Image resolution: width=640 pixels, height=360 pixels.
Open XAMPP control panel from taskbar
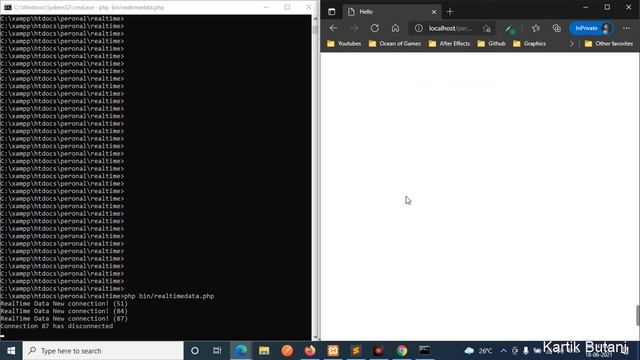pyautogui.click(x=333, y=351)
